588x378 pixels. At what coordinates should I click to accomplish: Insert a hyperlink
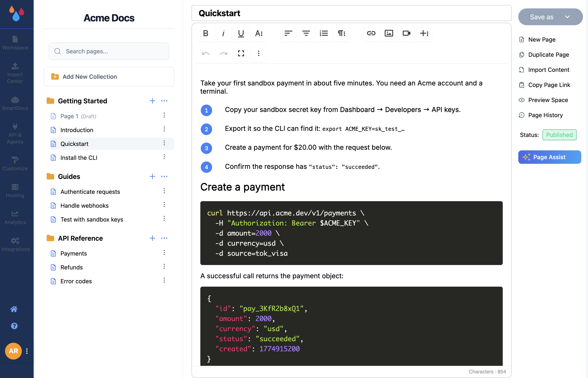(x=371, y=33)
